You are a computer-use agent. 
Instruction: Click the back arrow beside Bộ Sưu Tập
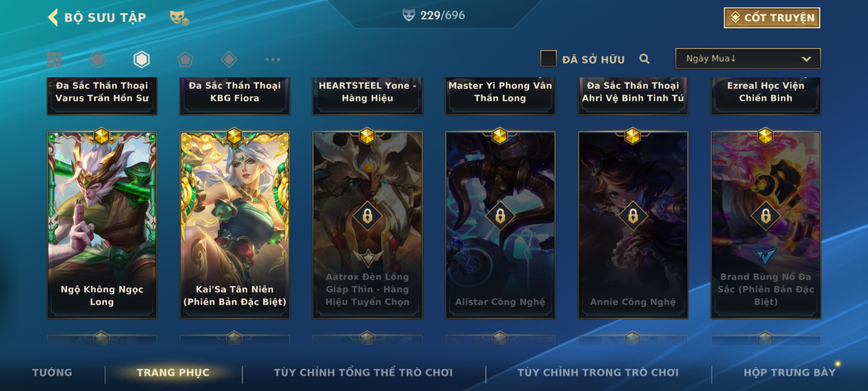(53, 17)
